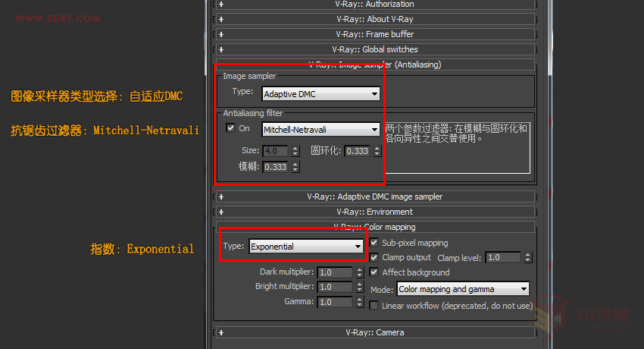Collapse the Image sampler (Antialiasing) rollout header

click(x=374, y=64)
